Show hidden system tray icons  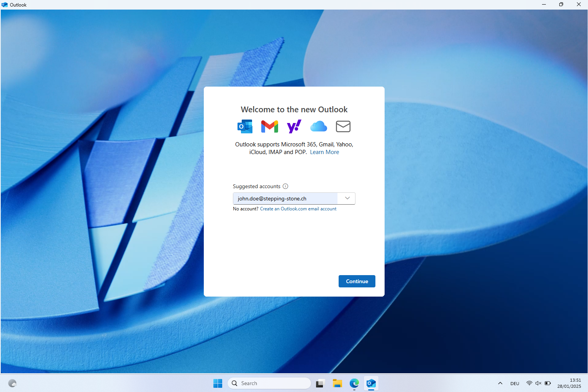point(500,383)
